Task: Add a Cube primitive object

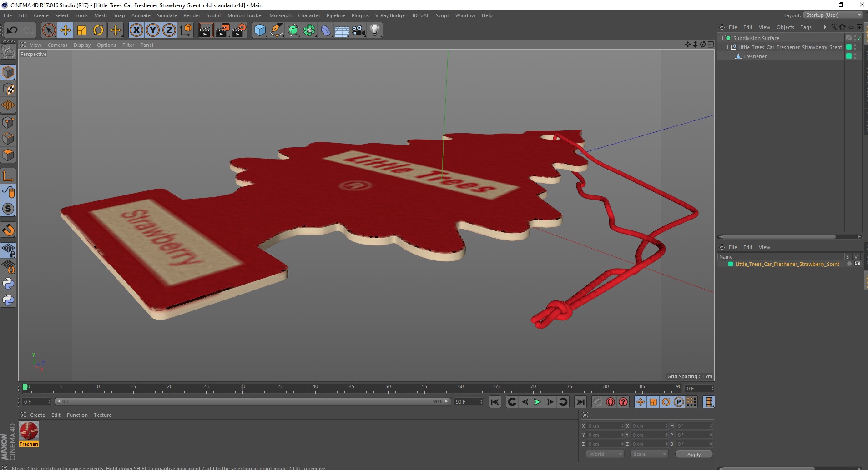Action: tap(260, 30)
